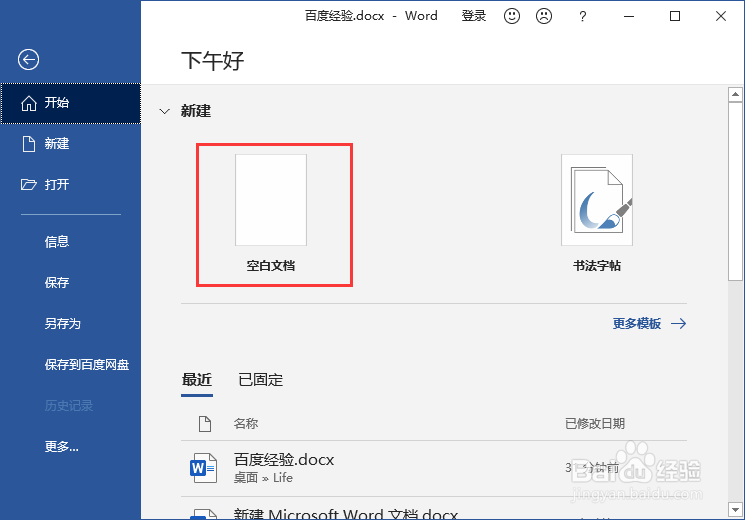Click the 名称 column header
The height and width of the screenshot is (520, 745).
(x=246, y=424)
